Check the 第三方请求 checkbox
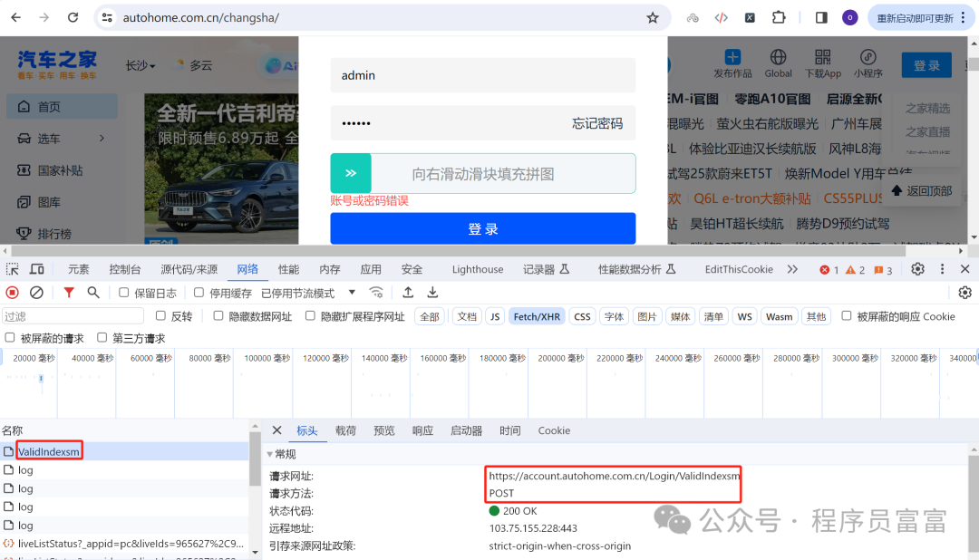Image resolution: width=979 pixels, height=560 pixels. point(102,338)
